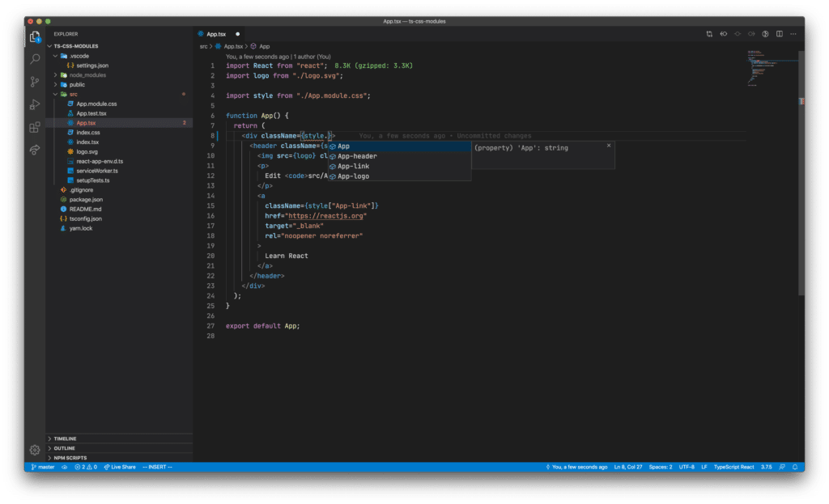Screen dimensions: 829x504
Task: Expand the TIMELINE section
Action: [x=65, y=438]
